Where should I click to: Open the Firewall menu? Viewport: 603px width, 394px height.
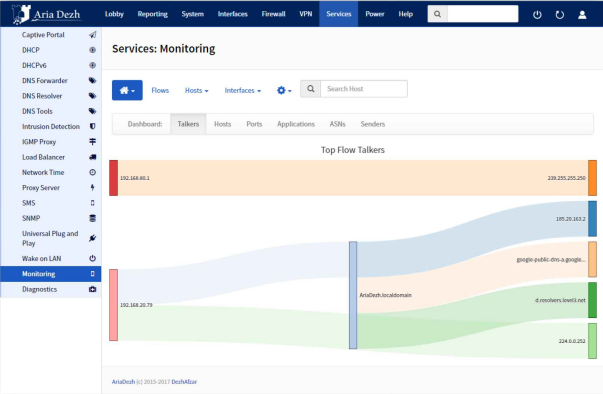(x=273, y=14)
